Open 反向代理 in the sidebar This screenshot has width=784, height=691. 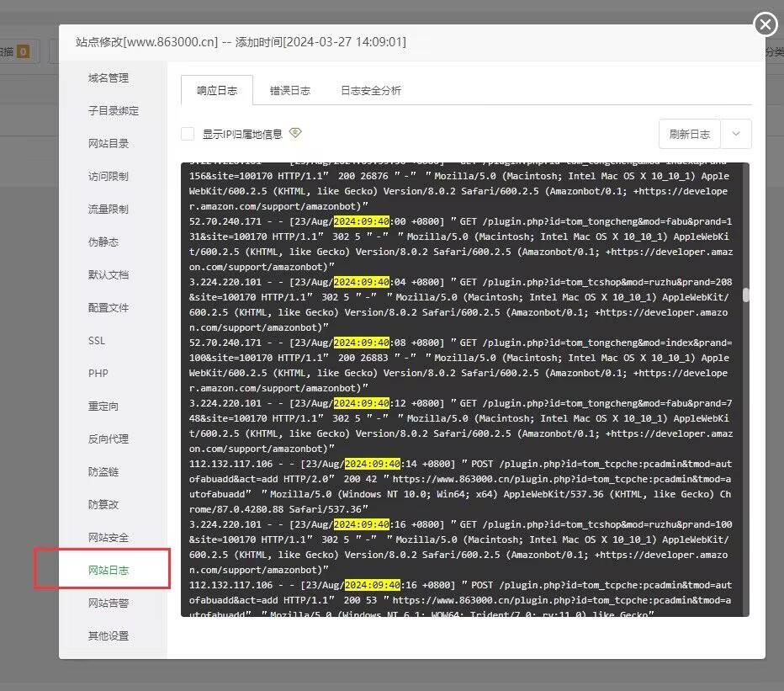(109, 439)
